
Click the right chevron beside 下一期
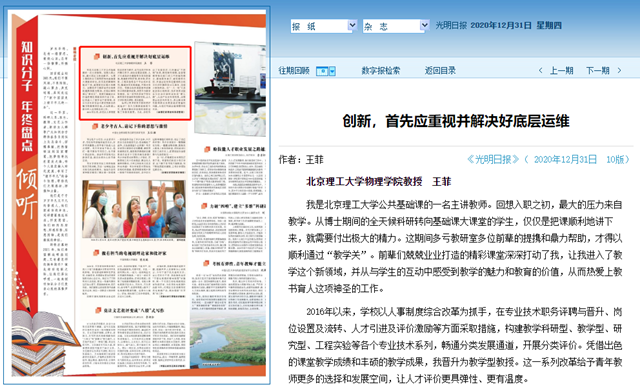619,71
